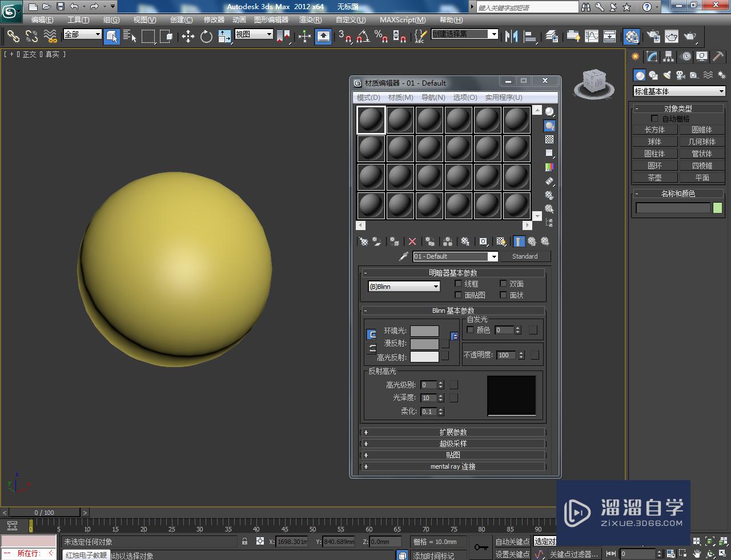This screenshot has width=731, height=560.
Task: Choose the Select and Move tool
Action: click(188, 37)
